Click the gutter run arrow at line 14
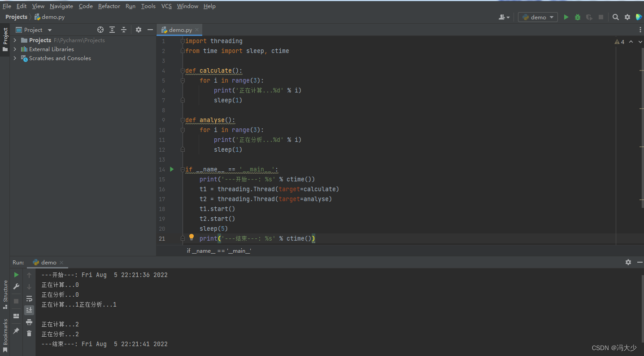The height and width of the screenshot is (356, 644). (x=172, y=169)
